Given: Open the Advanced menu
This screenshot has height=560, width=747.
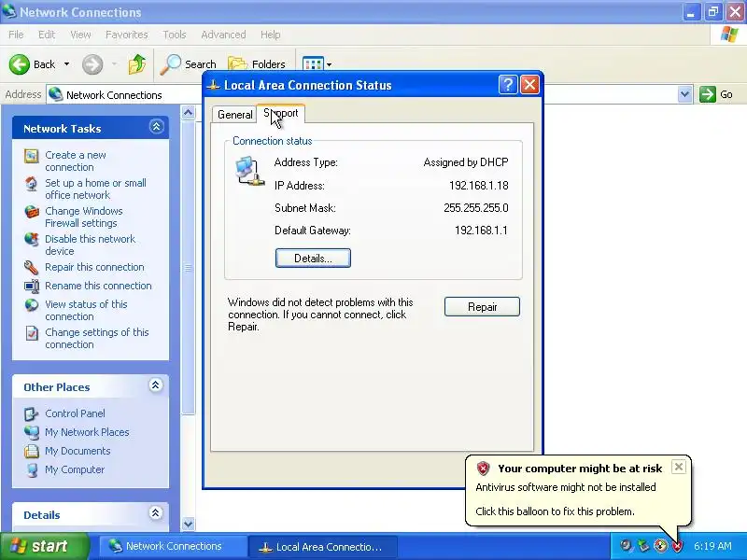Looking at the screenshot, I should coord(223,35).
